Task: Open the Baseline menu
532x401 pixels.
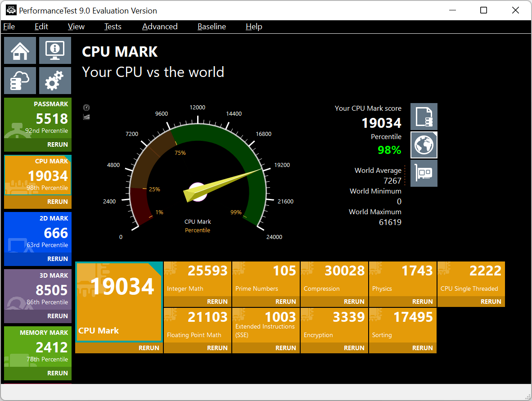Action: pyautogui.click(x=212, y=27)
